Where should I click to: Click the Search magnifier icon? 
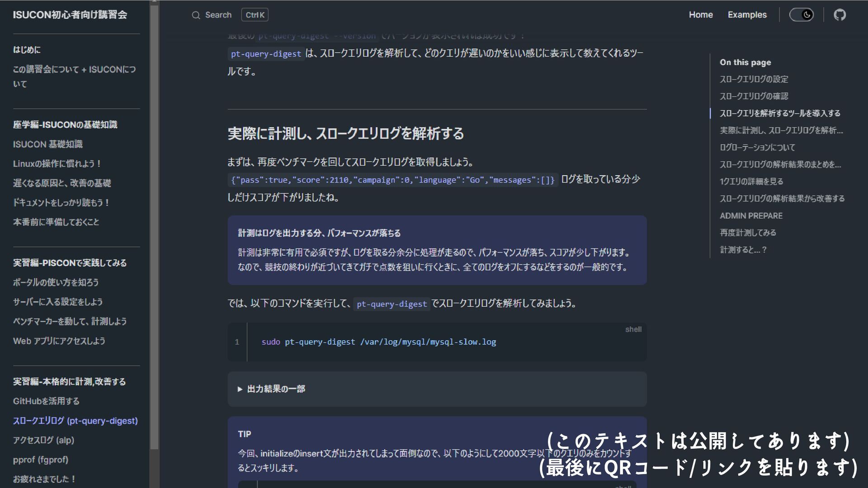[196, 15]
